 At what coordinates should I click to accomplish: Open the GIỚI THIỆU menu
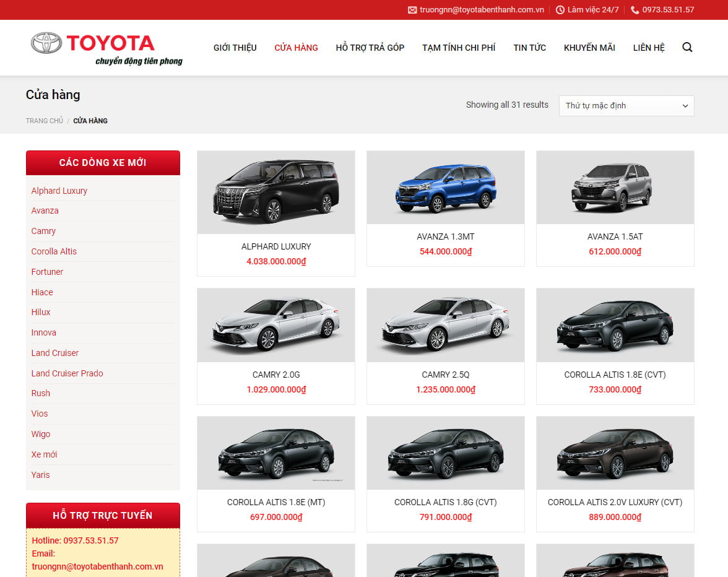pos(235,48)
